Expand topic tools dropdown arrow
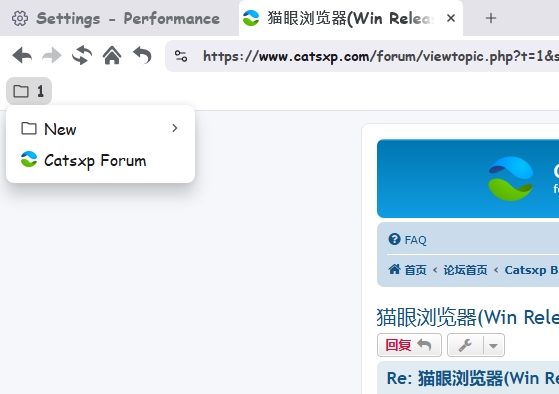The image size is (559, 394). (x=494, y=346)
